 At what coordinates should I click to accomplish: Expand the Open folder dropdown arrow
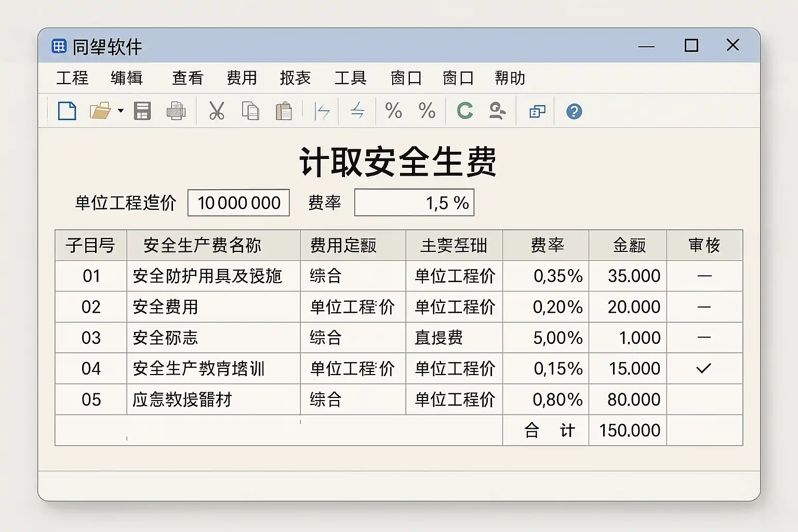pyautogui.click(x=121, y=111)
